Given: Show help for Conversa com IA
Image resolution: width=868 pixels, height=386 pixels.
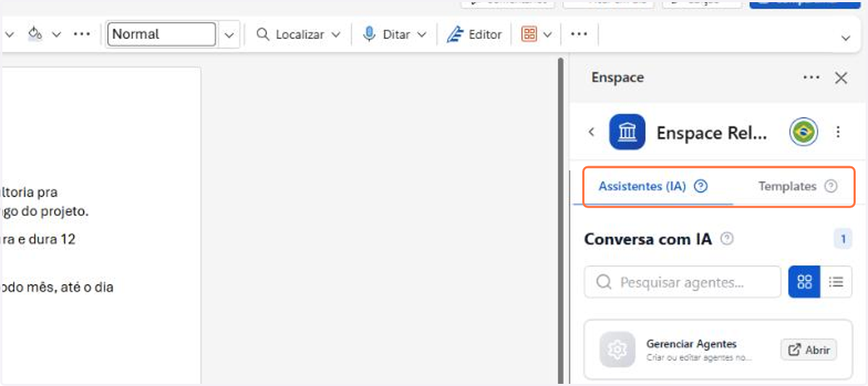Looking at the screenshot, I should pos(727,239).
